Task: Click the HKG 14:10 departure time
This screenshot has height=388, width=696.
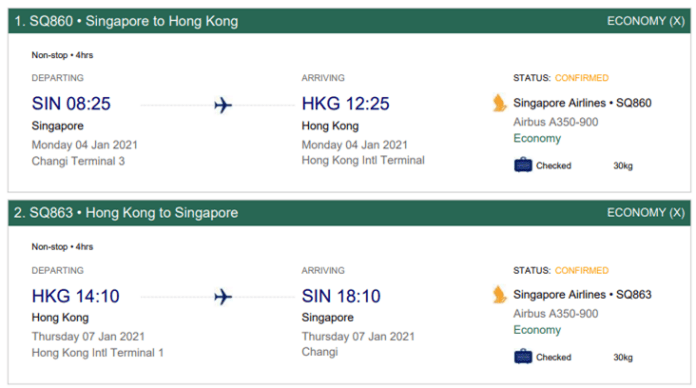Action: click(75, 296)
